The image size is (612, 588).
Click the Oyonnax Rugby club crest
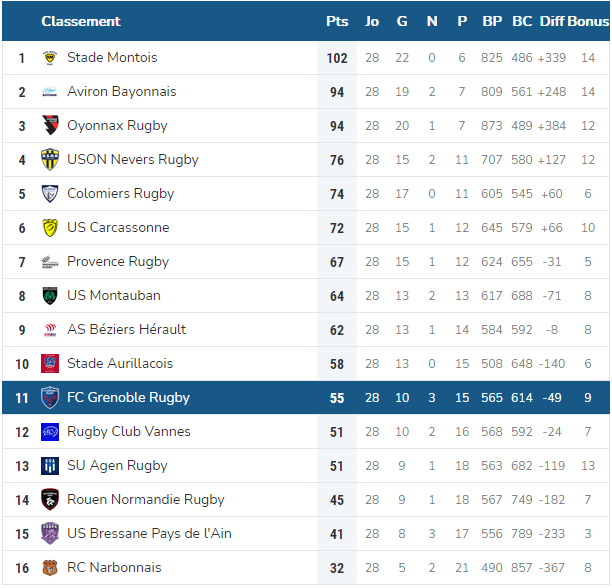50,126
